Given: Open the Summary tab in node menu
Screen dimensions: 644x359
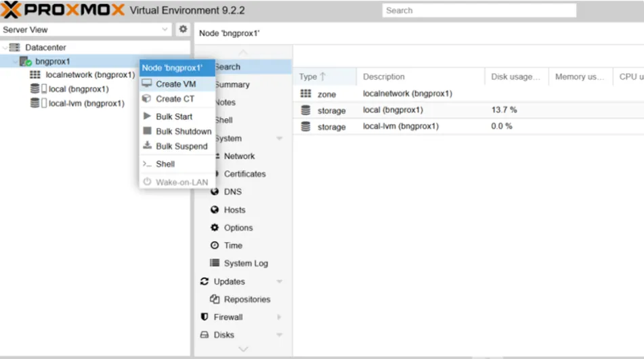Looking at the screenshot, I should tap(253, 84).
